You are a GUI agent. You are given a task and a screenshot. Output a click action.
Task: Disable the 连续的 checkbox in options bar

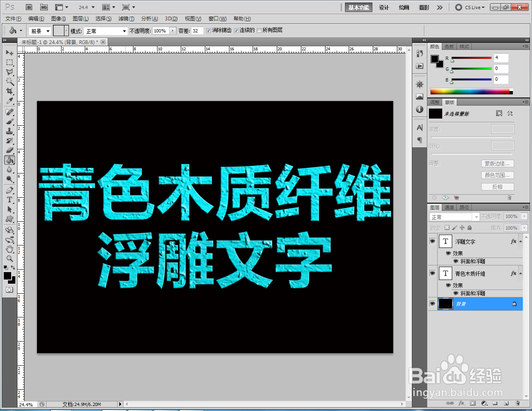pos(235,30)
